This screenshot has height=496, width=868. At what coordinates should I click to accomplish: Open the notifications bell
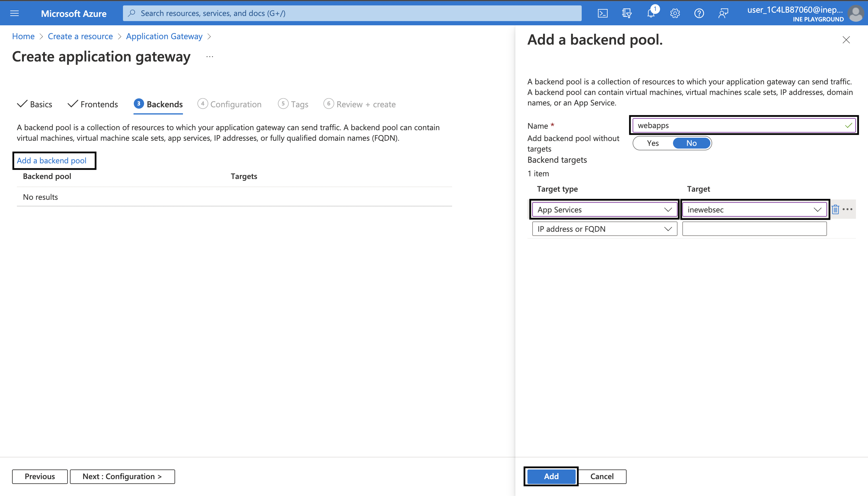tap(651, 13)
